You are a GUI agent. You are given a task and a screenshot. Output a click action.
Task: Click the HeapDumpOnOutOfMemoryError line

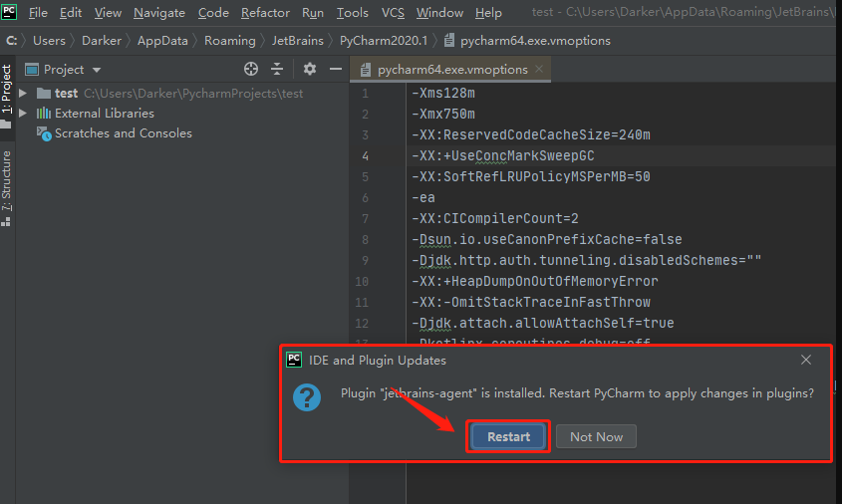pos(534,281)
